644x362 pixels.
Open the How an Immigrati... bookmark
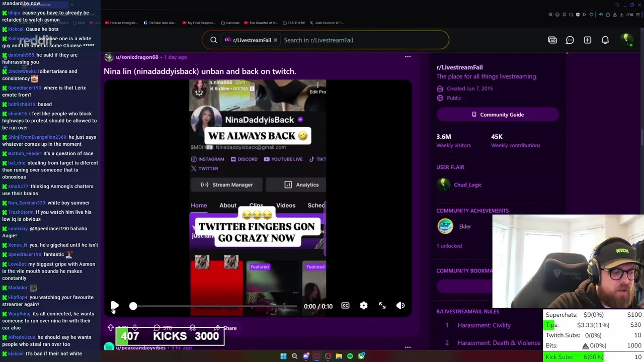point(120,23)
